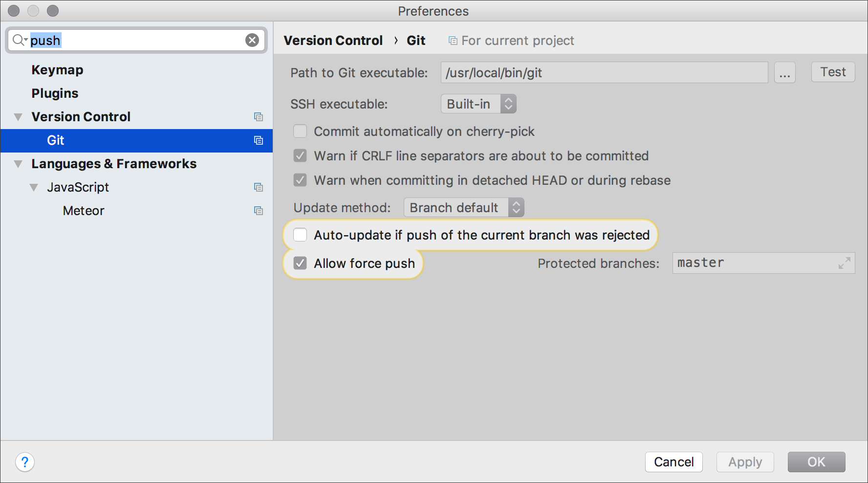The width and height of the screenshot is (868, 483).
Task: Click the project-level icon beside Meteor
Action: (x=259, y=211)
